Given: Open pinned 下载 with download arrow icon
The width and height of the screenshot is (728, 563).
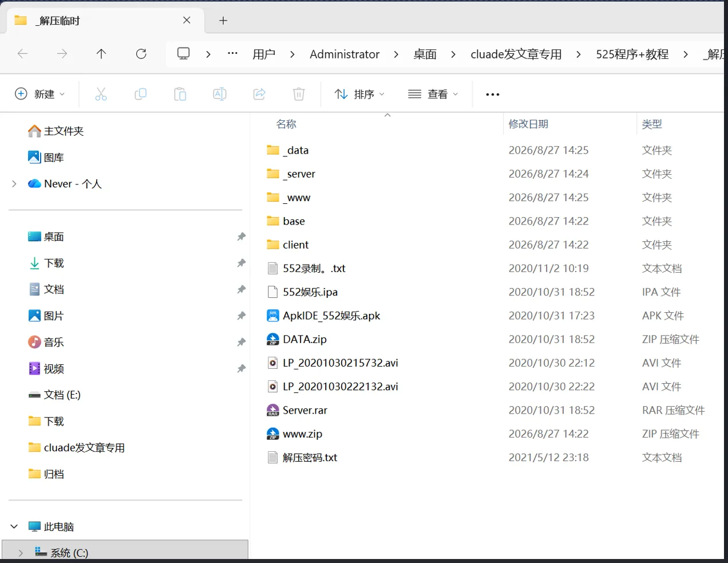Looking at the screenshot, I should point(46,263).
